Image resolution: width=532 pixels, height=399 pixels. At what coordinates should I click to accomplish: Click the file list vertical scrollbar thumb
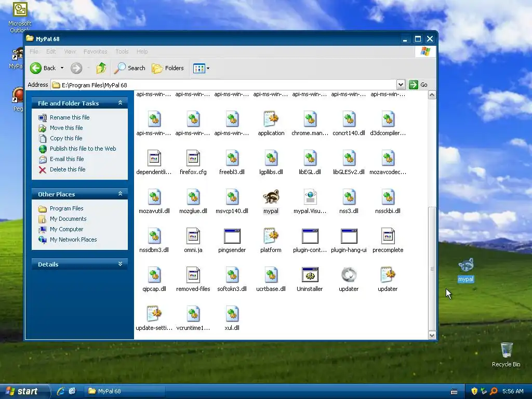(432, 269)
